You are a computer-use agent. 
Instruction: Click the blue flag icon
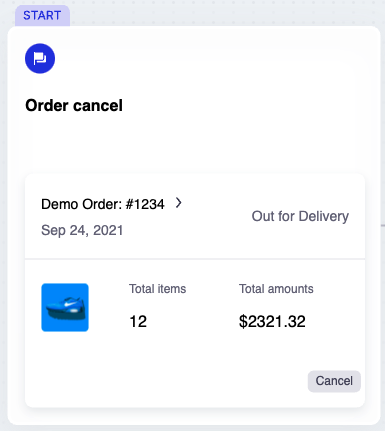click(40, 58)
